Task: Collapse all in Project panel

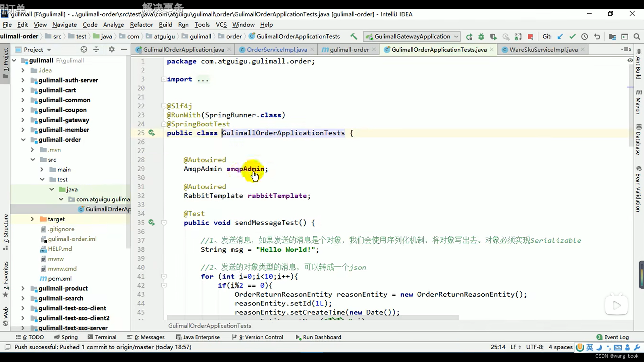Action: (96, 50)
